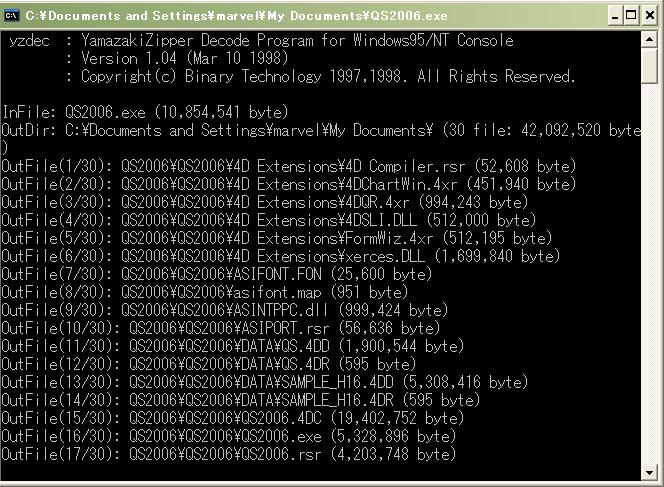Click OutFile(3/30) 4DQR.4xr line

[x=265, y=202]
